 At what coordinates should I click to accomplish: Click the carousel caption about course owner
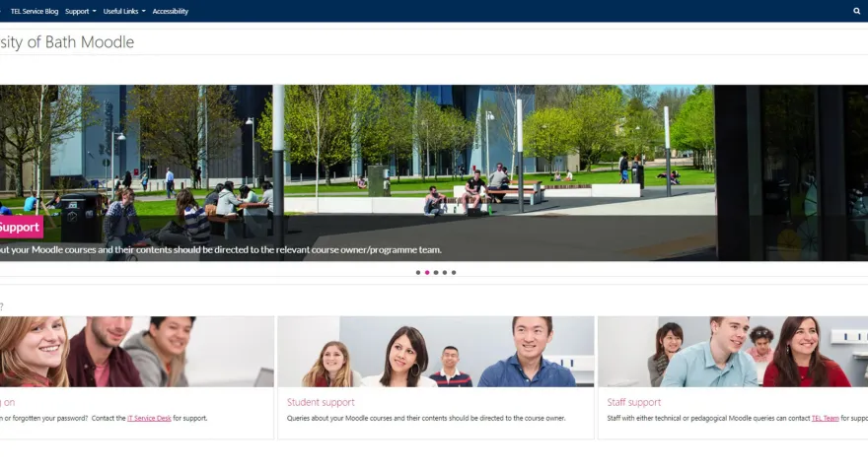(221, 250)
